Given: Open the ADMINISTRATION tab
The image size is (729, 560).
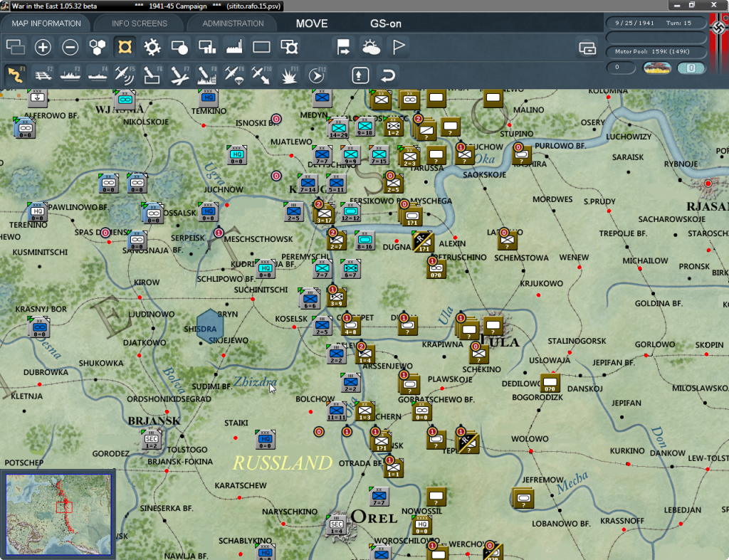Looking at the screenshot, I should click(233, 23).
